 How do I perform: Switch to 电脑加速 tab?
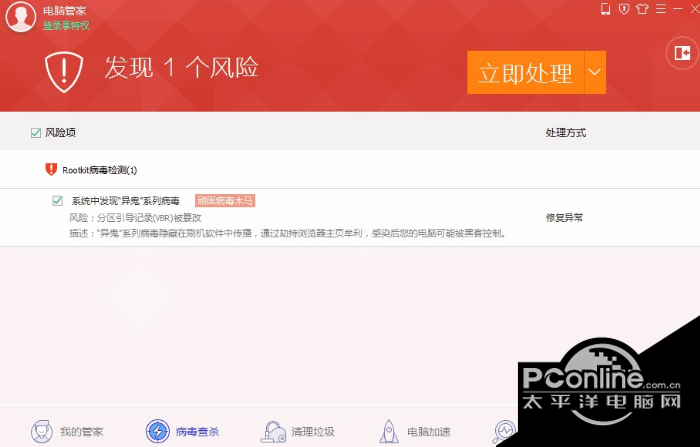click(x=429, y=432)
